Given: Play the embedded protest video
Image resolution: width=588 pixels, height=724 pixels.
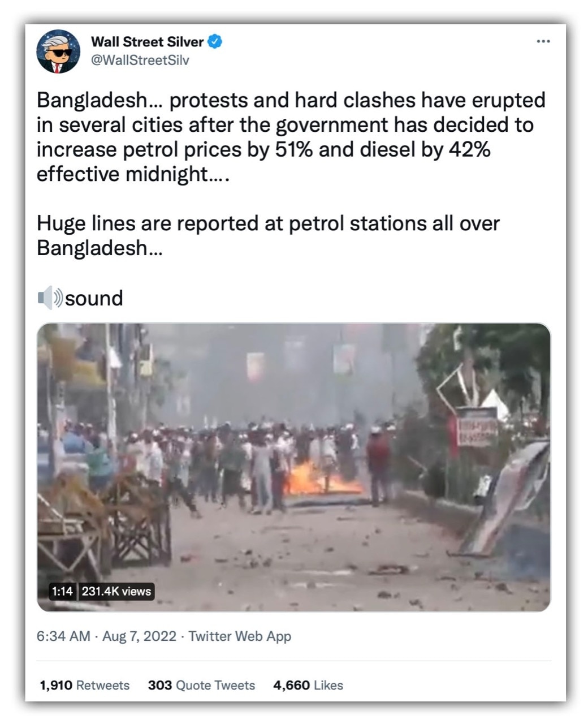Looking at the screenshot, I should (293, 467).
